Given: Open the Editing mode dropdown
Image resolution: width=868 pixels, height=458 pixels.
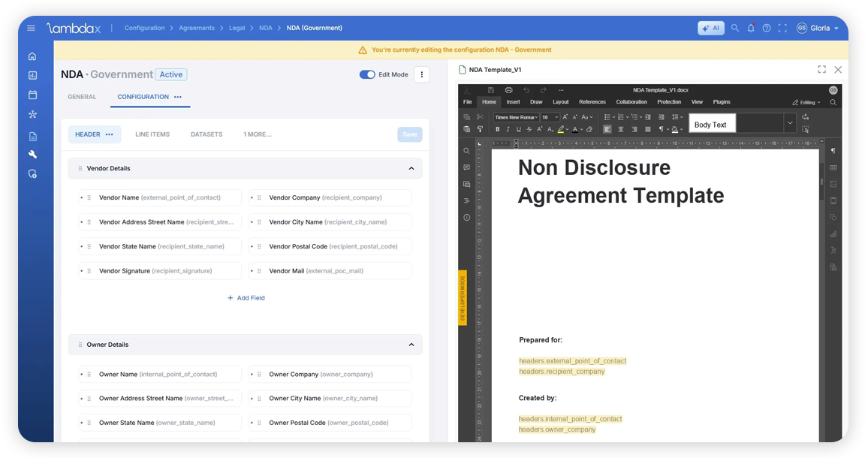Looking at the screenshot, I should (x=806, y=102).
